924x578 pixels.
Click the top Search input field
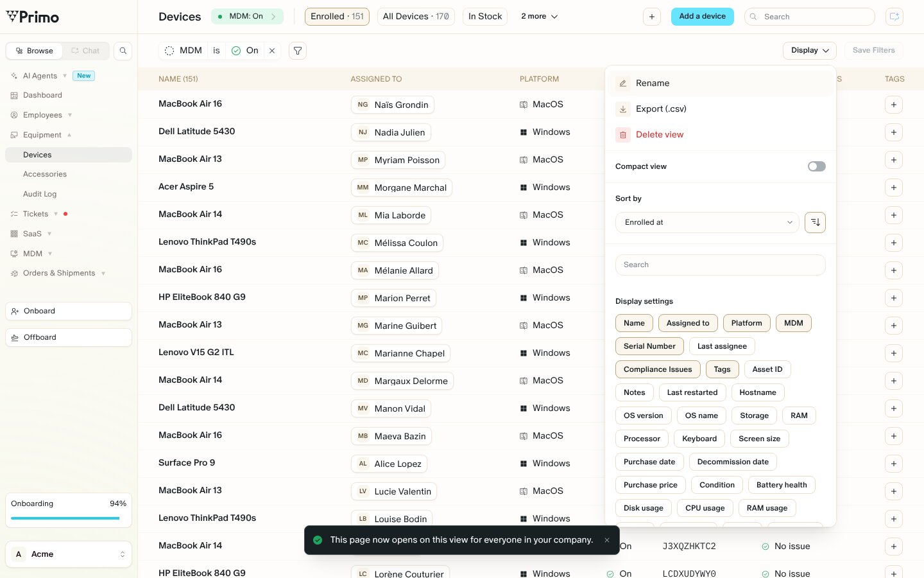coord(810,17)
